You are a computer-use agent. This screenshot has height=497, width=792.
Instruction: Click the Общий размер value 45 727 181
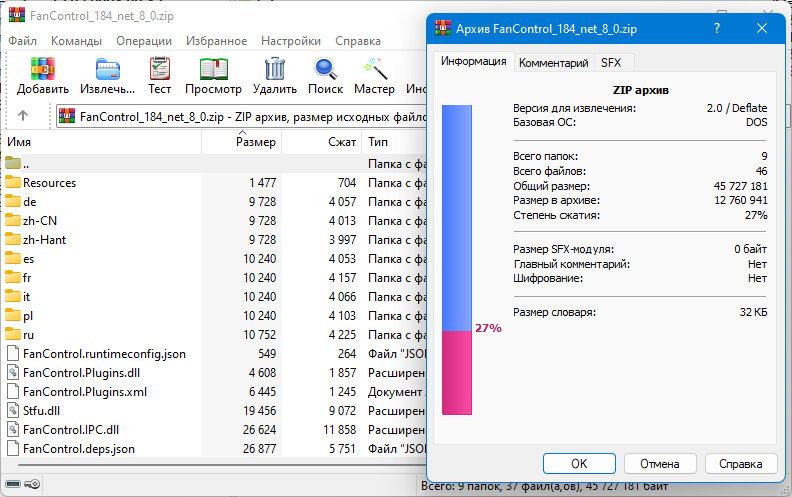[740, 186]
